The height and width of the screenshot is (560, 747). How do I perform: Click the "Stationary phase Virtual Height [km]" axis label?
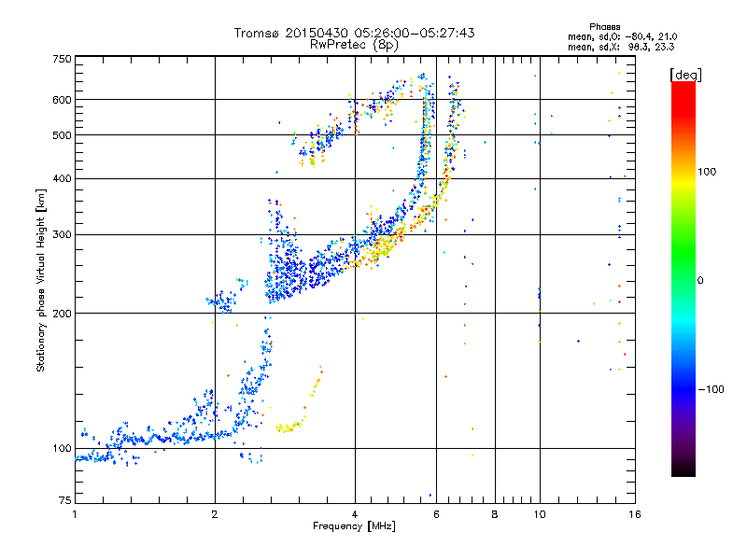click(40, 280)
